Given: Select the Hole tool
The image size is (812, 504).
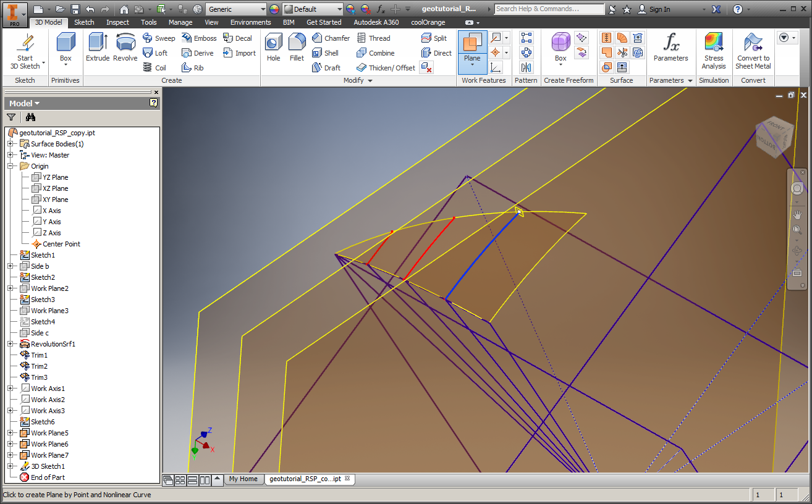Looking at the screenshot, I should click(274, 48).
